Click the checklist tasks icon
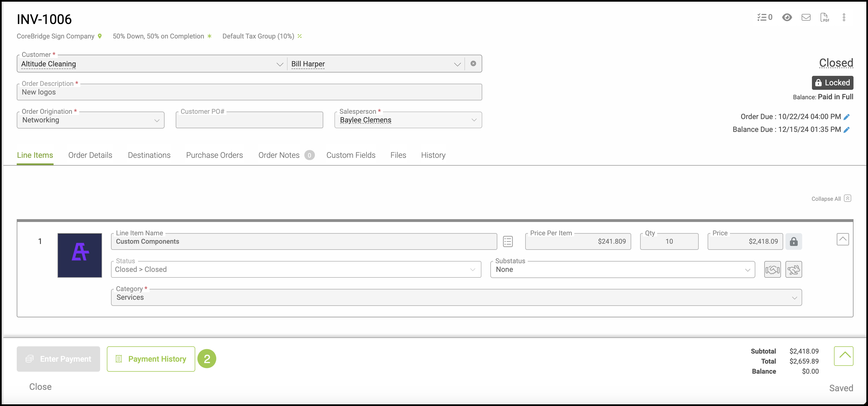868x406 pixels. [x=764, y=17]
